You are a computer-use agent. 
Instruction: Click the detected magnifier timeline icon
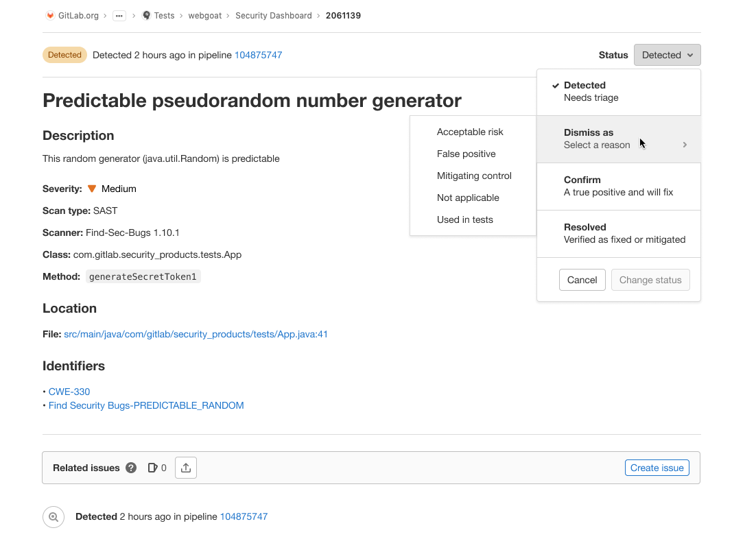click(54, 517)
